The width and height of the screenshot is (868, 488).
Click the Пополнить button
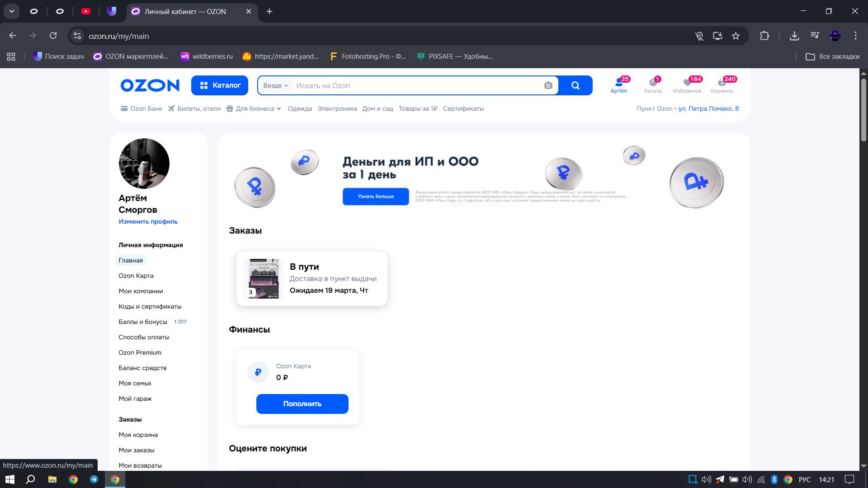point(302,404)
